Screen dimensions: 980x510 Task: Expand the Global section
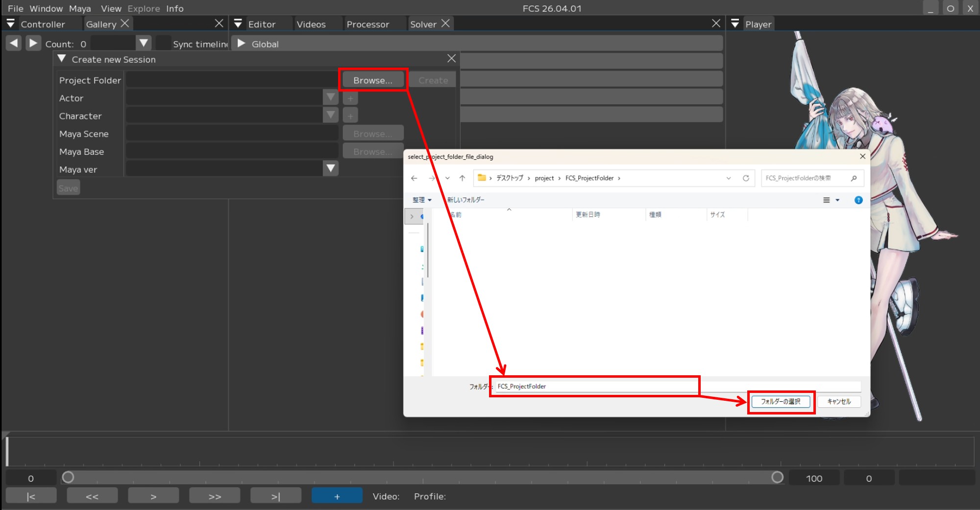241,44
